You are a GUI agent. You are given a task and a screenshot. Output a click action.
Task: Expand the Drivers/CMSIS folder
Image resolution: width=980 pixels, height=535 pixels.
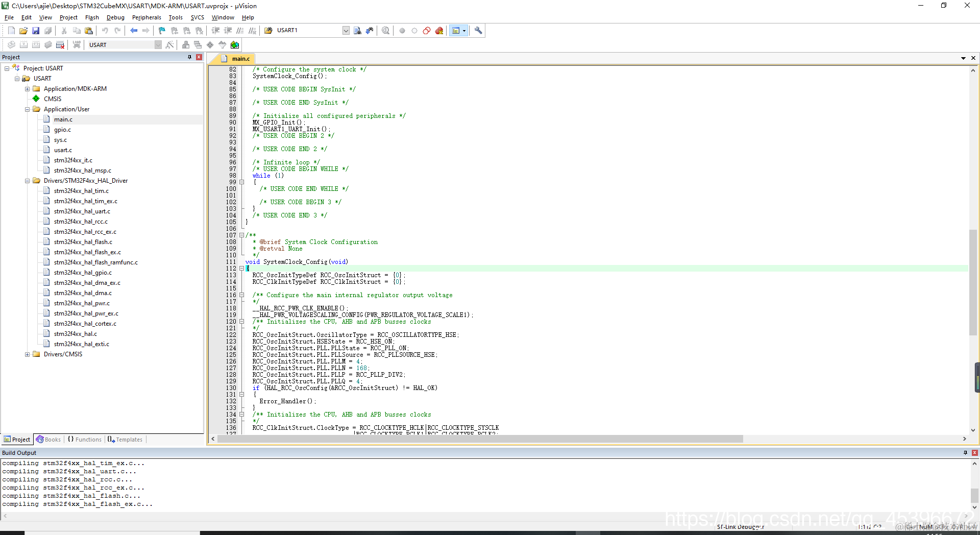[x=27, y=354]
